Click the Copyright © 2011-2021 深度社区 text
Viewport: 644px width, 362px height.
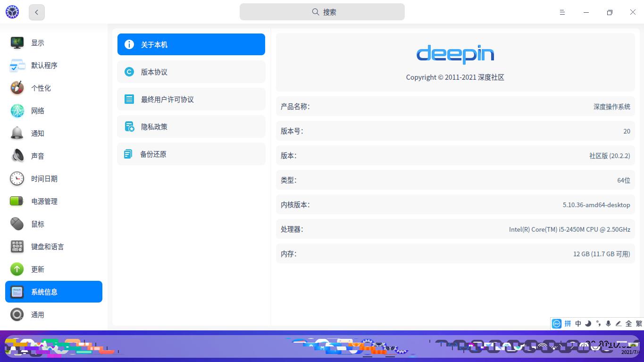pos(455,77)
